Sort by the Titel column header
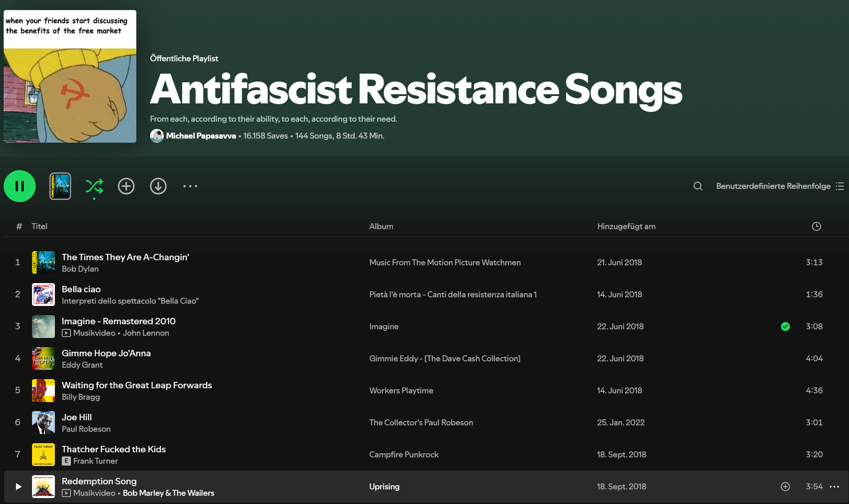Screen dimensions: 849x504 point(39,226)
